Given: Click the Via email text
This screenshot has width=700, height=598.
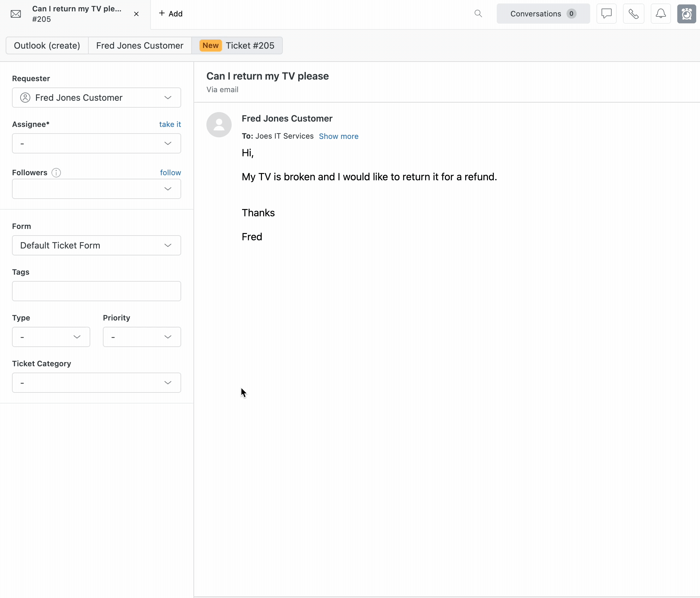Looking at the screenshot, I should coord(222,90).
